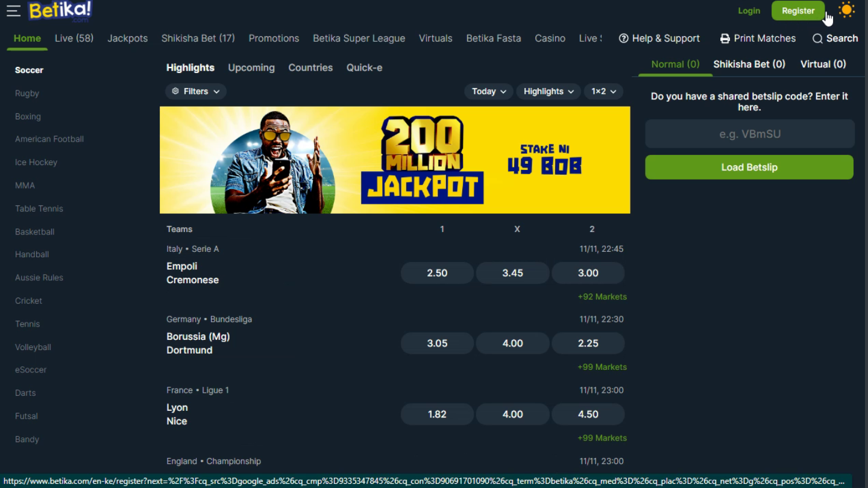Open the 200 Million Jackpot banner
Screen dimensions: 868x488
tap(395, 160)
